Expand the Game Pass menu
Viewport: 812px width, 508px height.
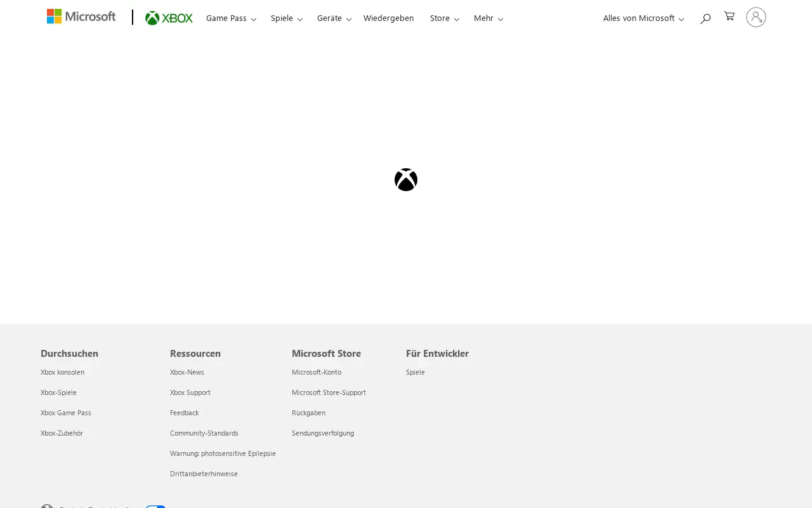click(231, 18)
